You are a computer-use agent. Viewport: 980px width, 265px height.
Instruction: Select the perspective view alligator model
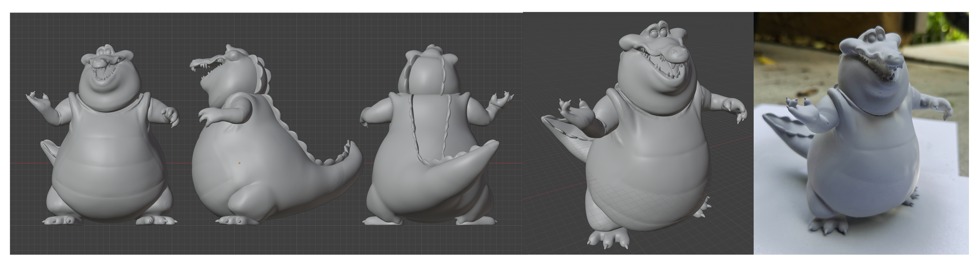[645, 135]
